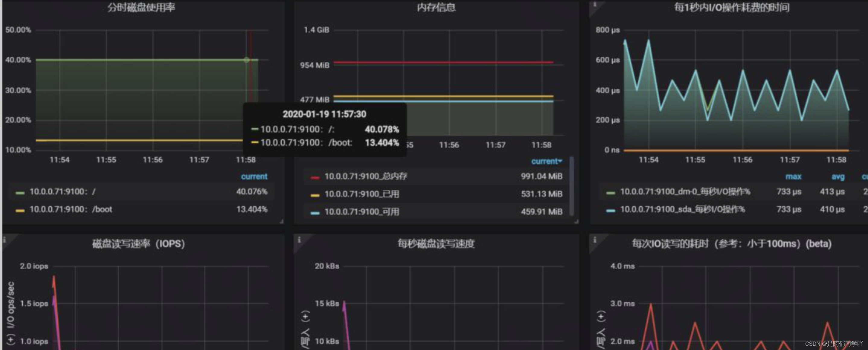Open color picker for yellow 已用 swatch
This screenshot has width=868, height=350.
point(315,195)
